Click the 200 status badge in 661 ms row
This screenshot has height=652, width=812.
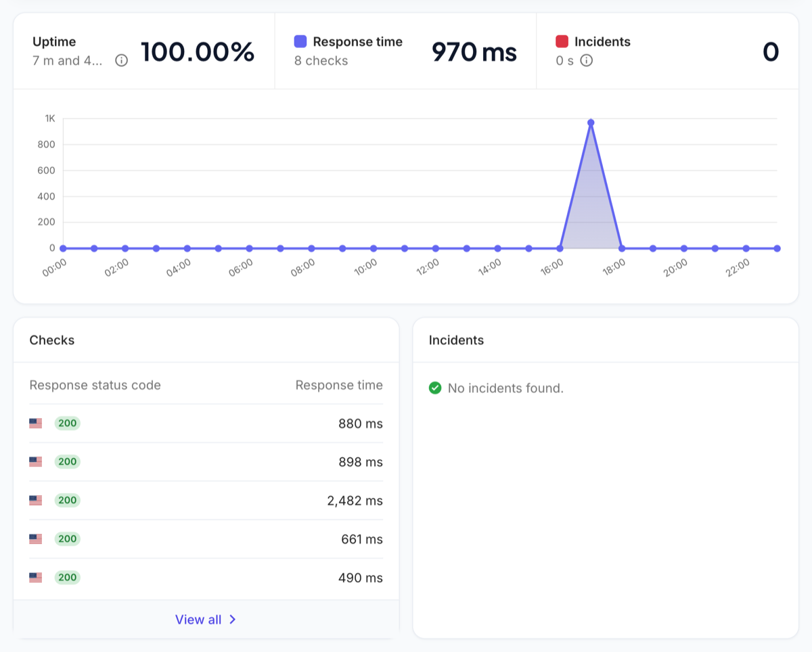67,539
